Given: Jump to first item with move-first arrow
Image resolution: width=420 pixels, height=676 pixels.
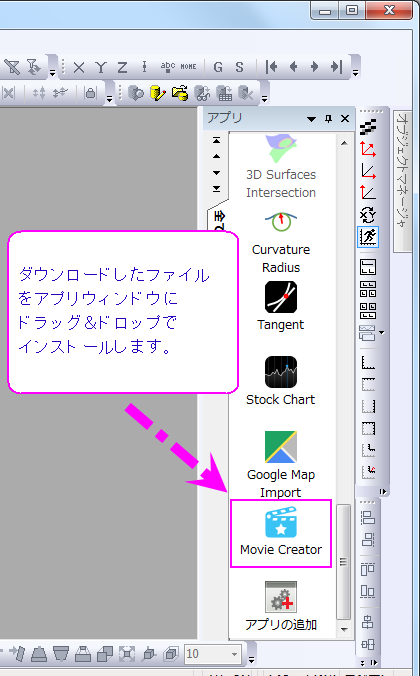Looking at the screenshot, I should point(271,67).
